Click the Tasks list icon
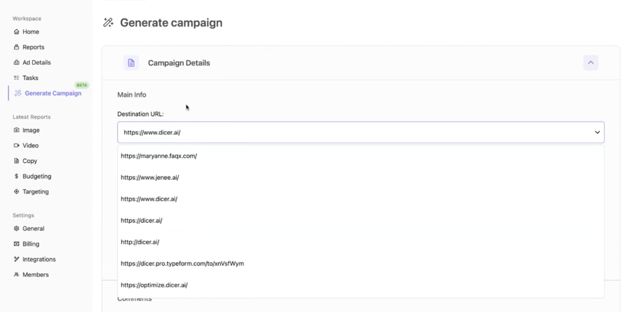The height and width of the screenshot is (312, 644). pyautogui.click(x=16, y=78)
